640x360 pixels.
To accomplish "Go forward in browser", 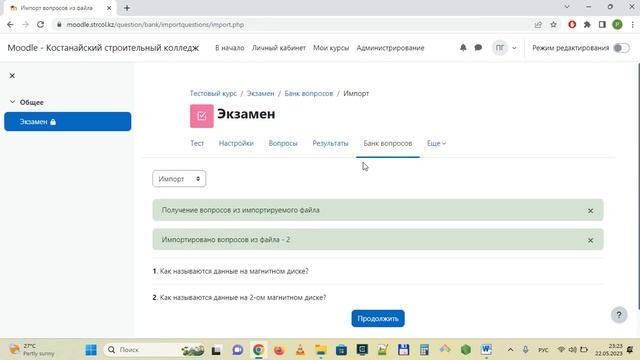I will coord(25,24).
